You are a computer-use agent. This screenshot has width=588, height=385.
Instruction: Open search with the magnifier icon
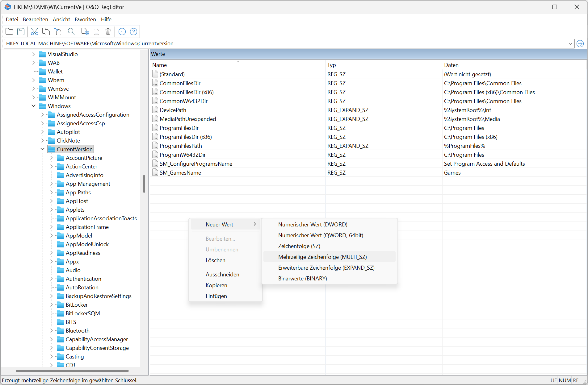click(71, 31)
